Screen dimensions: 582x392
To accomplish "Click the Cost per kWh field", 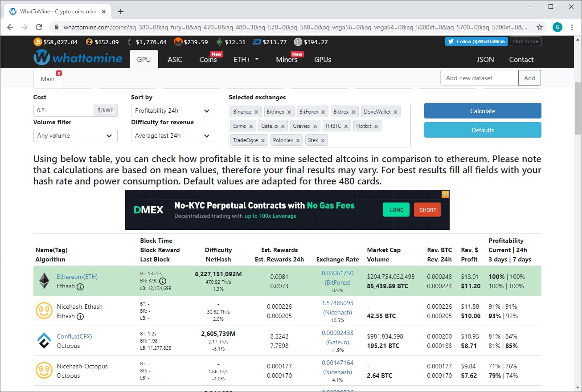I will tap(63, 110).
